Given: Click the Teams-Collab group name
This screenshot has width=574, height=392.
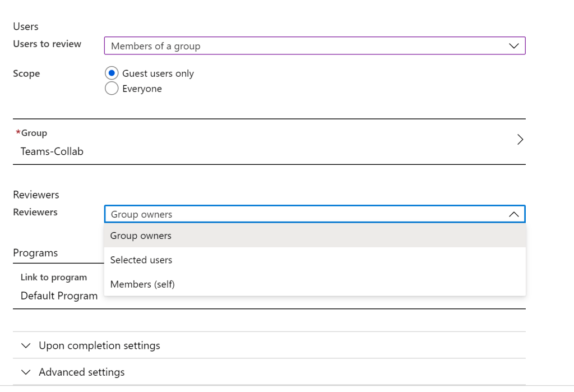Looking at the screenshot, I should 52,151.
